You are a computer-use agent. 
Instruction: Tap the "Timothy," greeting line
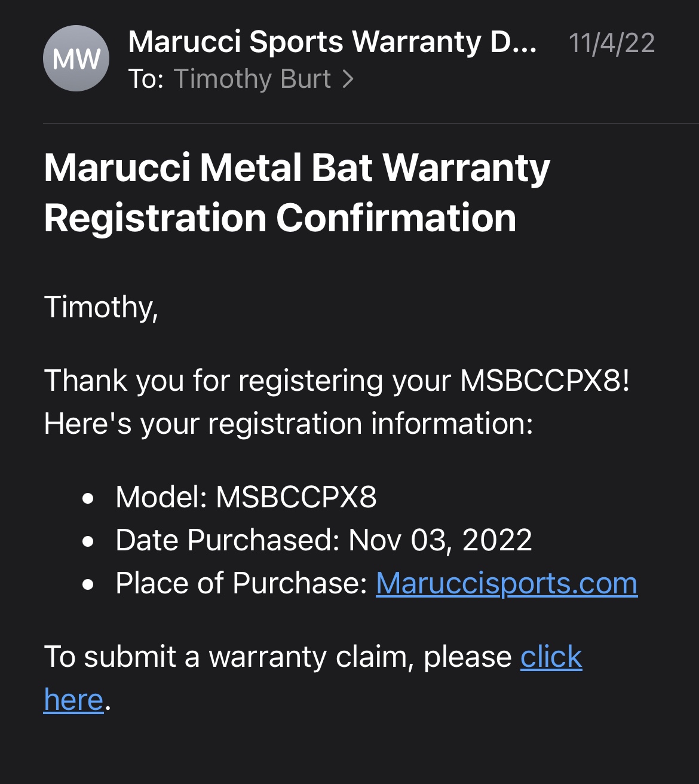(x=101, y=307)
